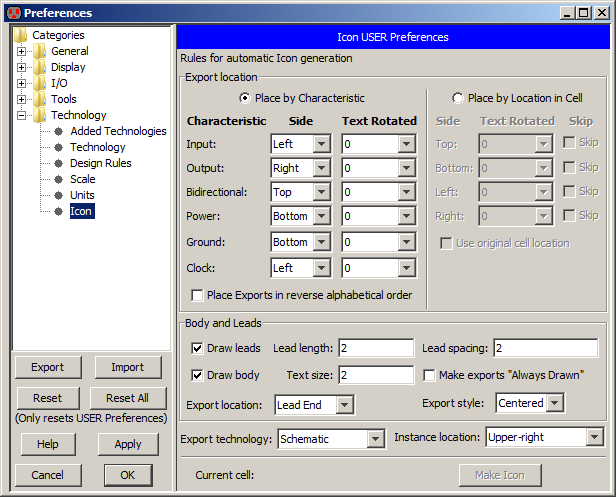
Task: Click the I/O folder icon
Action: 39,83
